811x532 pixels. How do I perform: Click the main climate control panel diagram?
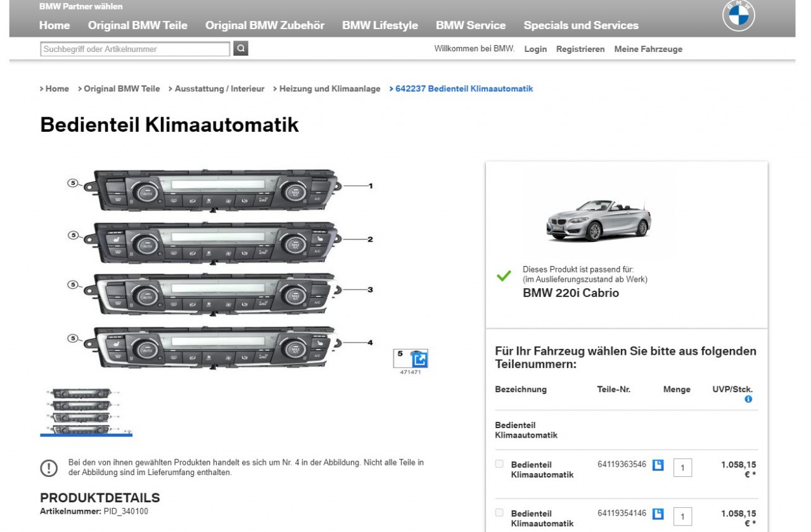click(222, 270)
